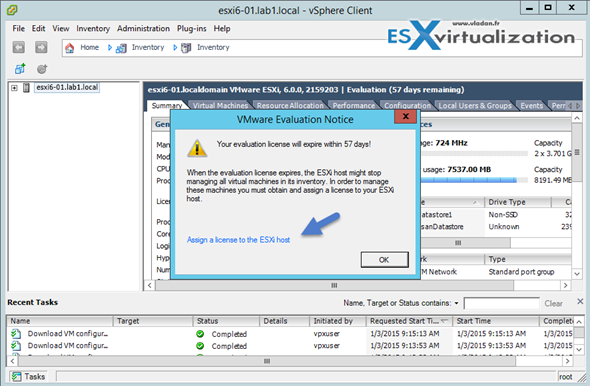This screenshot has width=590, height=386.
Task: Click the Details column header
Action: pyautogui.click(x=284, y=321)
